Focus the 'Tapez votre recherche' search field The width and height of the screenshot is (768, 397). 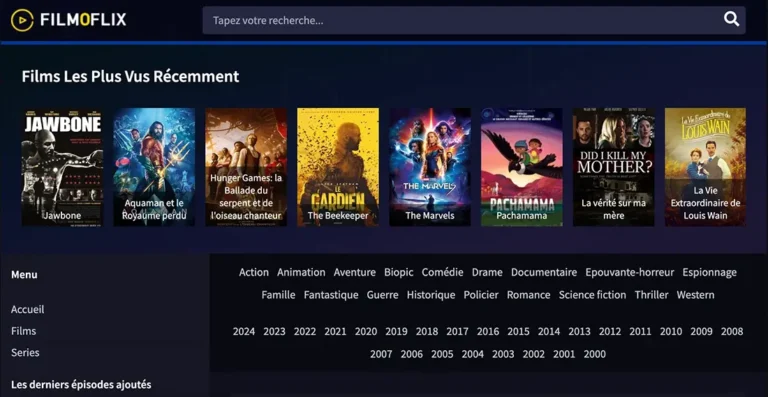474,20
